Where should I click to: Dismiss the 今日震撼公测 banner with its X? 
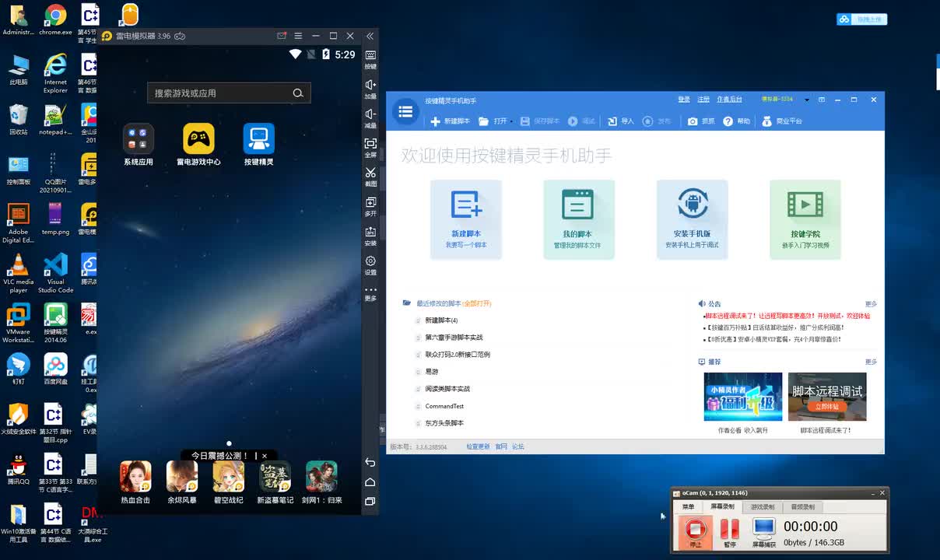coord(265,456)
